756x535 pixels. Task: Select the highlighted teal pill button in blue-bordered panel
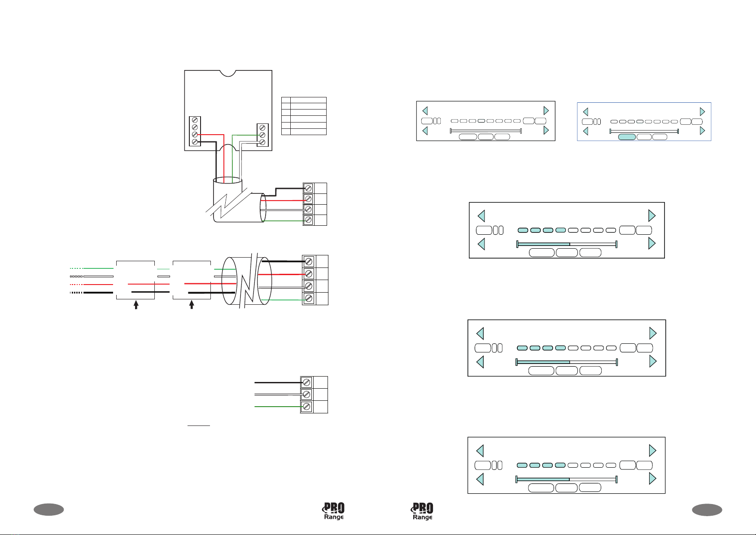pyautogui.click(x=627, y=137)
